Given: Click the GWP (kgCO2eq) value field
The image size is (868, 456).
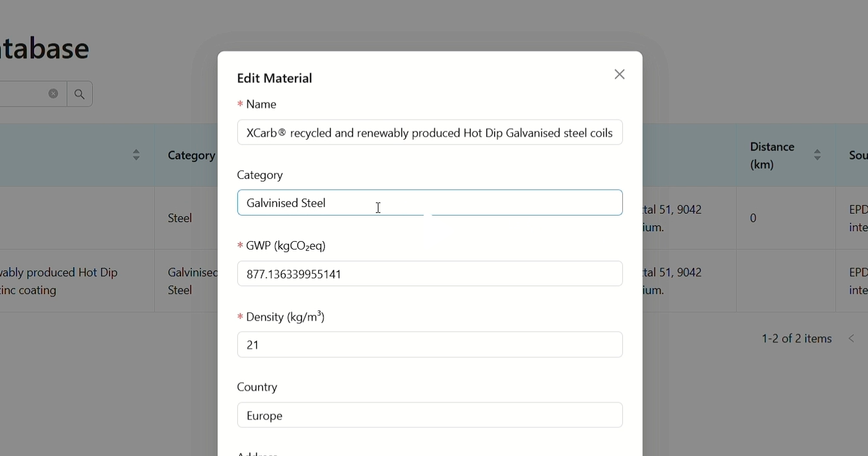Looking at the screenshot, I should (x=429, y=274).
